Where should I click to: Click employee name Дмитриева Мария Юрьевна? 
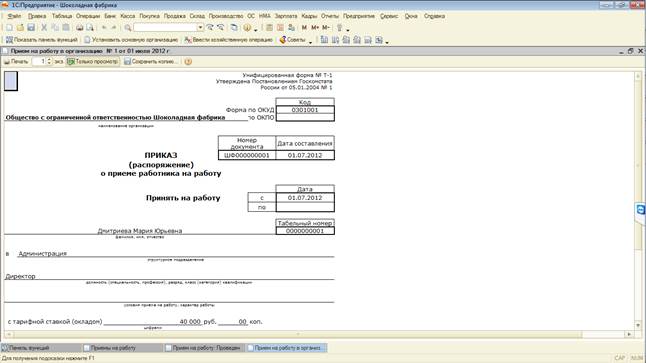[x=140, y=231]
